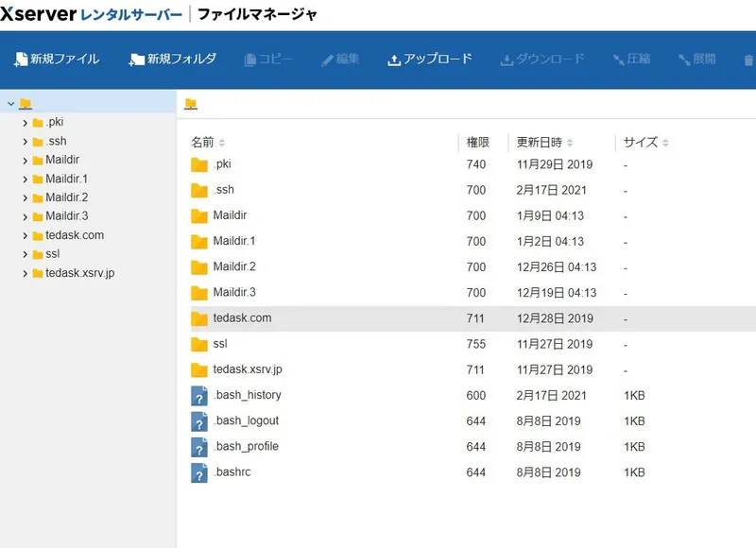Click the 展開 extract button
Screen dimensions: 756x548
point(697,60)
